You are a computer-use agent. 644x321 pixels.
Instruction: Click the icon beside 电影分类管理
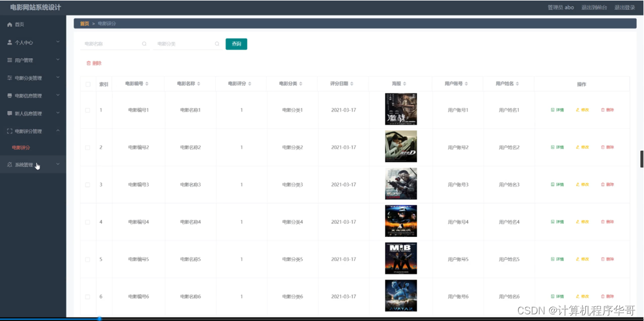tap(10, 78)
